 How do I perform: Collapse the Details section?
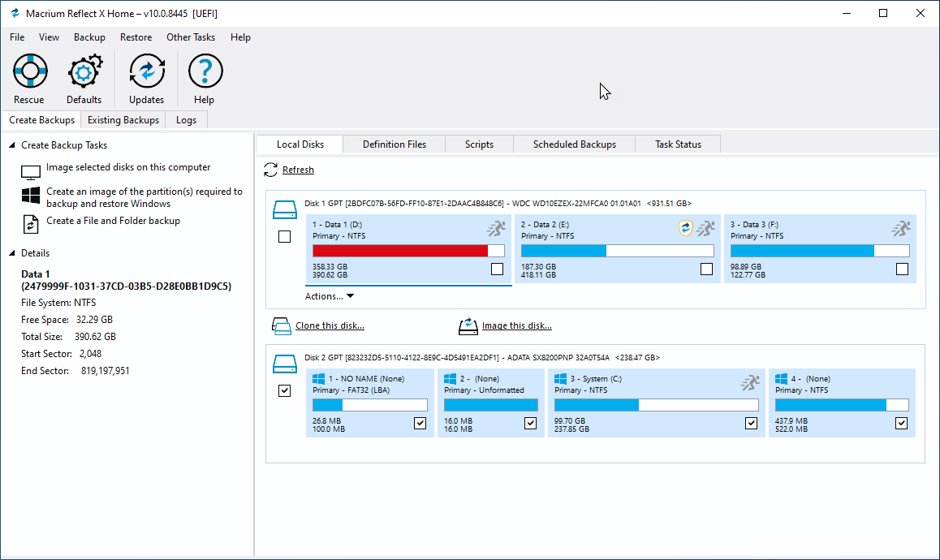tap(11, 253)
